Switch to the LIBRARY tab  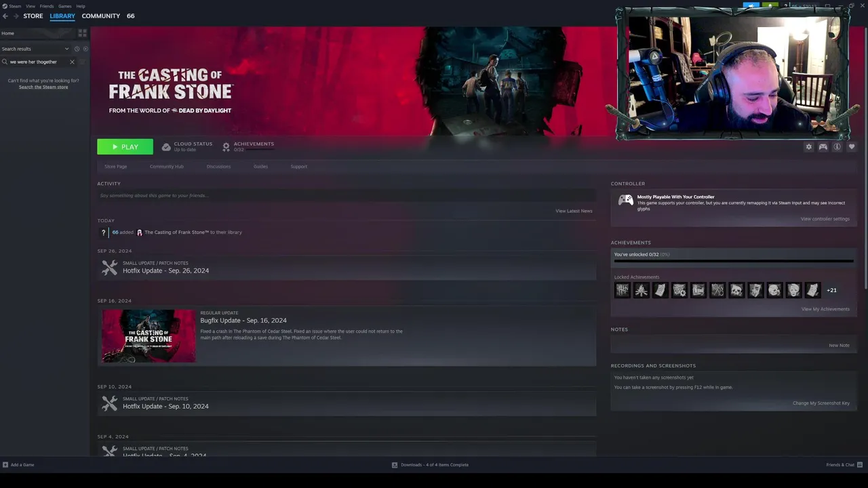point(62,16)
